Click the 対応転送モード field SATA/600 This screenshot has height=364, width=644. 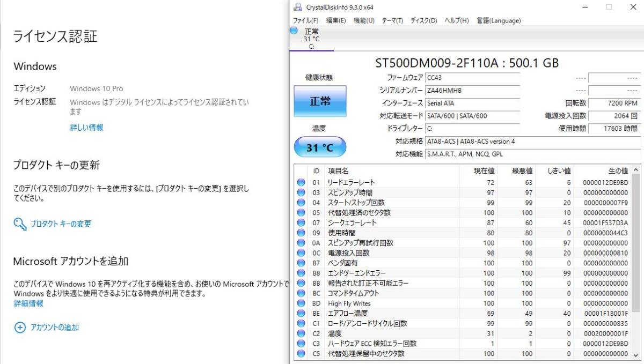pos(473,116)
